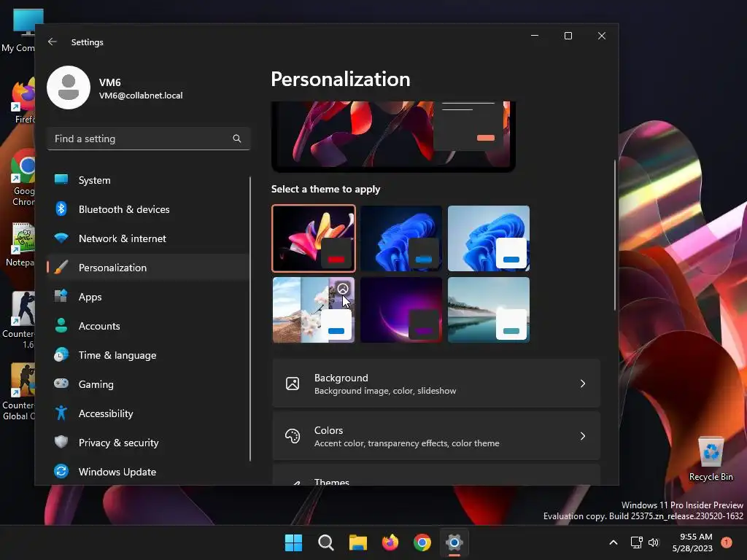Image resolution: width=747 pixels, height=560 pixels.
Task: Open Accounts settings
Action: tap(148, 326)
